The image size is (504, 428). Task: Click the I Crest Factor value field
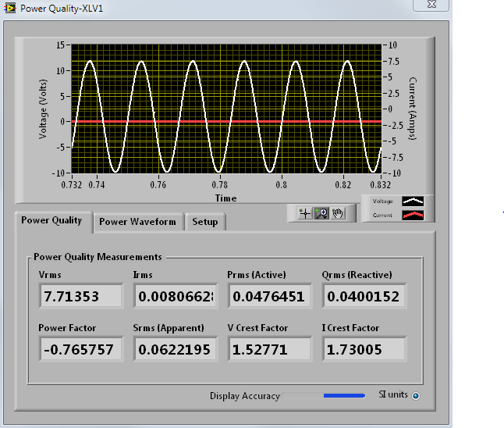[364, 349]
